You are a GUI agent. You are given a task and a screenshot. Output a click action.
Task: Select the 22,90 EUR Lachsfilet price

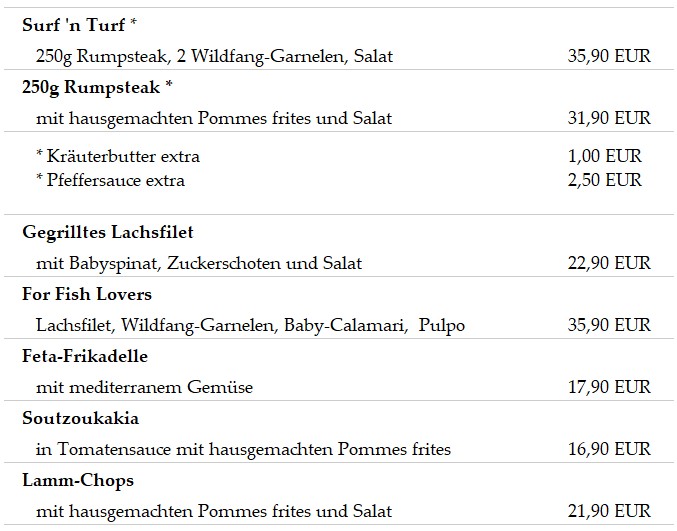pyautogui.click(x=609, y=263)
